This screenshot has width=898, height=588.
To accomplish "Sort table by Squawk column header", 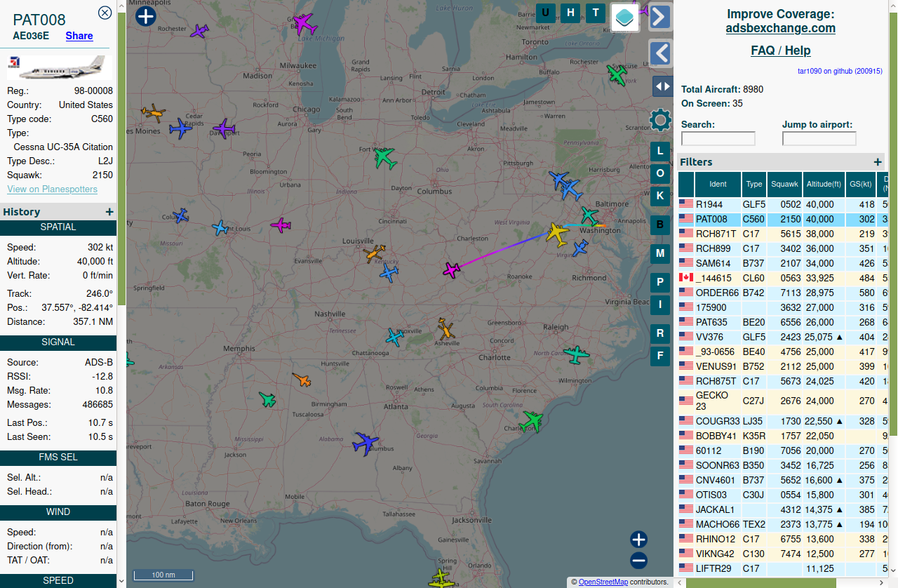I will [x=784, y=185].
